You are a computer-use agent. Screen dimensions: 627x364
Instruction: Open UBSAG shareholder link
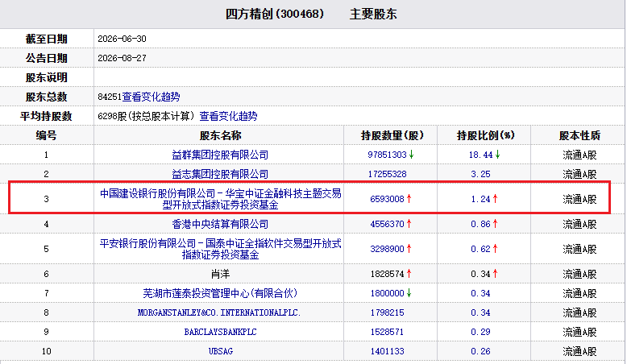click(220, 351)
